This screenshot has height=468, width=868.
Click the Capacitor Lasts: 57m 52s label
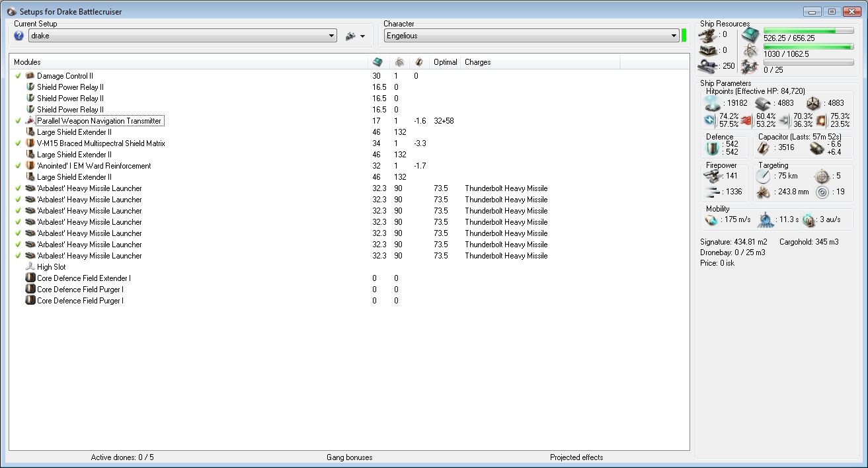(799, 137)
